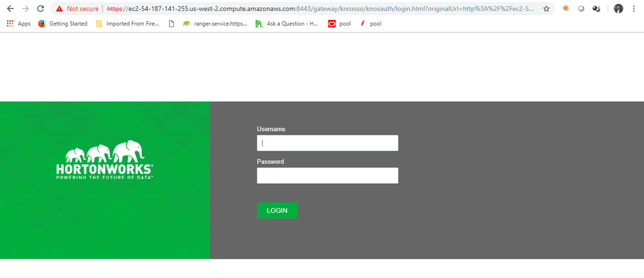This screenshot has height=278, width=644.
Task: Click the Password label
Action: [270, 162]
